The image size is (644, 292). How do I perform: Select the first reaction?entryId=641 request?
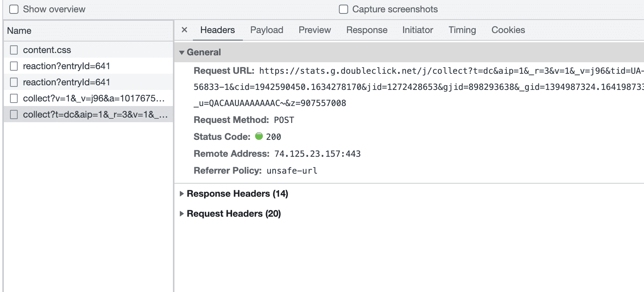coord(66,66)
